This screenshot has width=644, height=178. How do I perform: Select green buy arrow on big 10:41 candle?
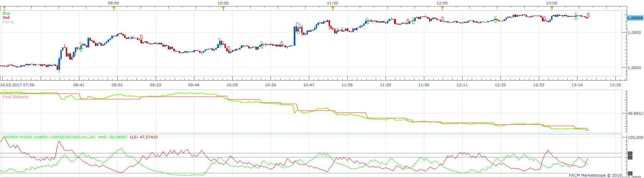tap(298, 31)
